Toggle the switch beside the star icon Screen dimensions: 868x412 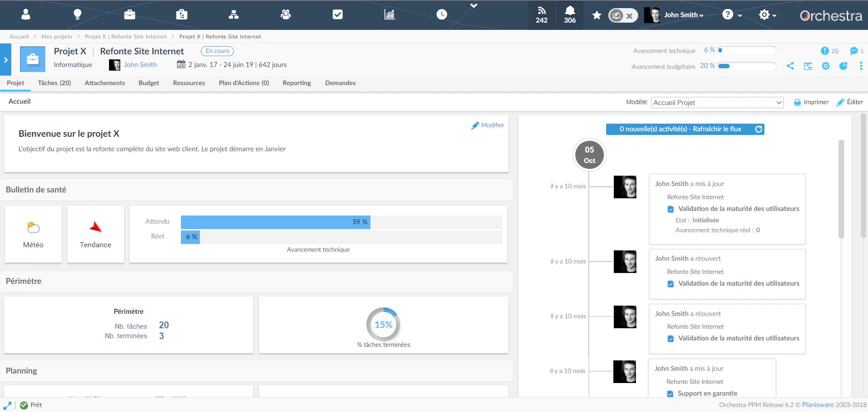coord(623,15)
